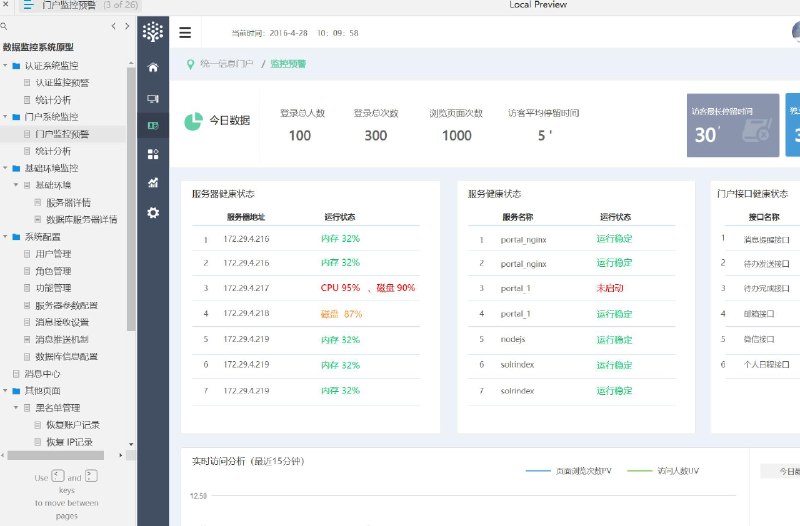Image resolution: width=800 pixels, height=526 pixels.
Task: Toggle the hamburger menu icon
Action: [185, 33]
